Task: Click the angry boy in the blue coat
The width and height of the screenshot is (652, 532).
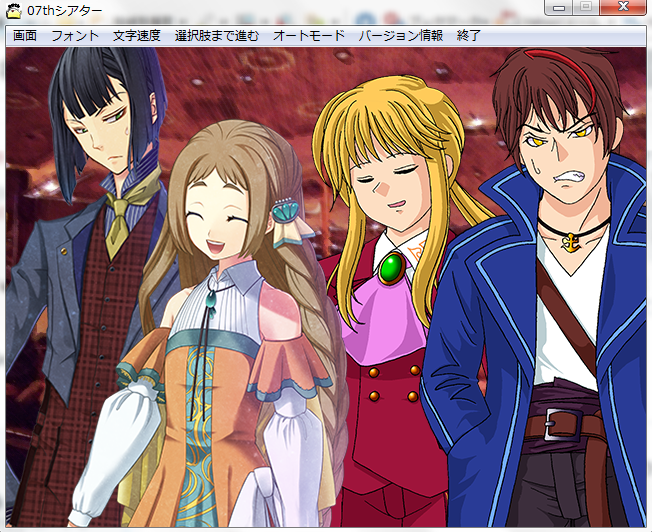Action: (536, 287)
